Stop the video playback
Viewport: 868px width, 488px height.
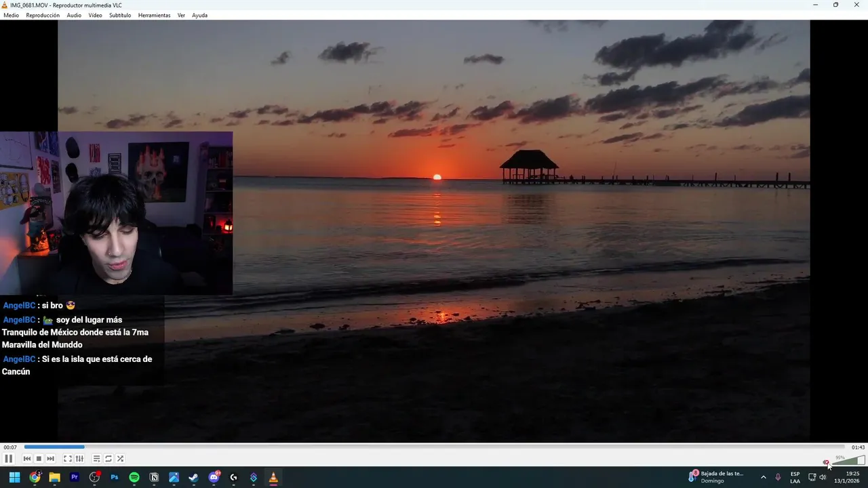39,459
